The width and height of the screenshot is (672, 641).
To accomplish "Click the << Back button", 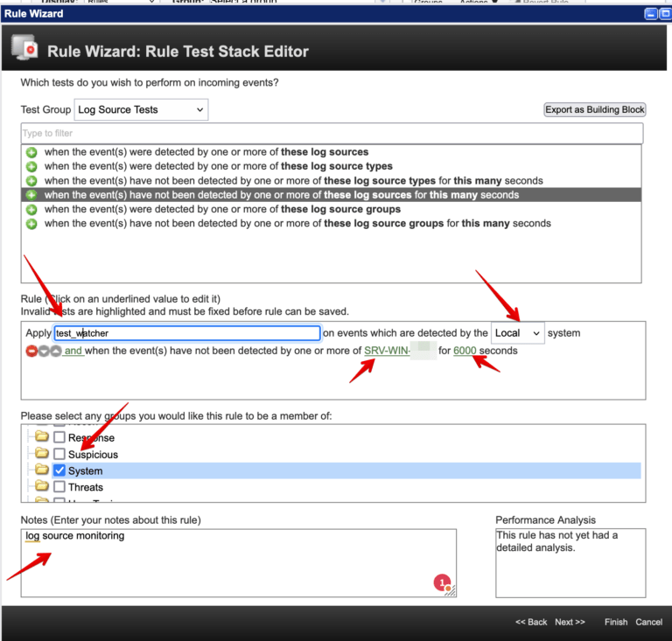I will 531,622.
